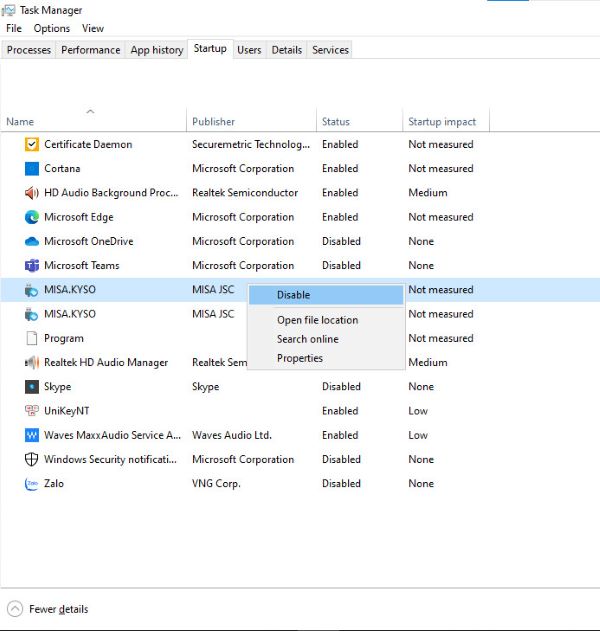Switch to the Processes tab

pos(29,50)
